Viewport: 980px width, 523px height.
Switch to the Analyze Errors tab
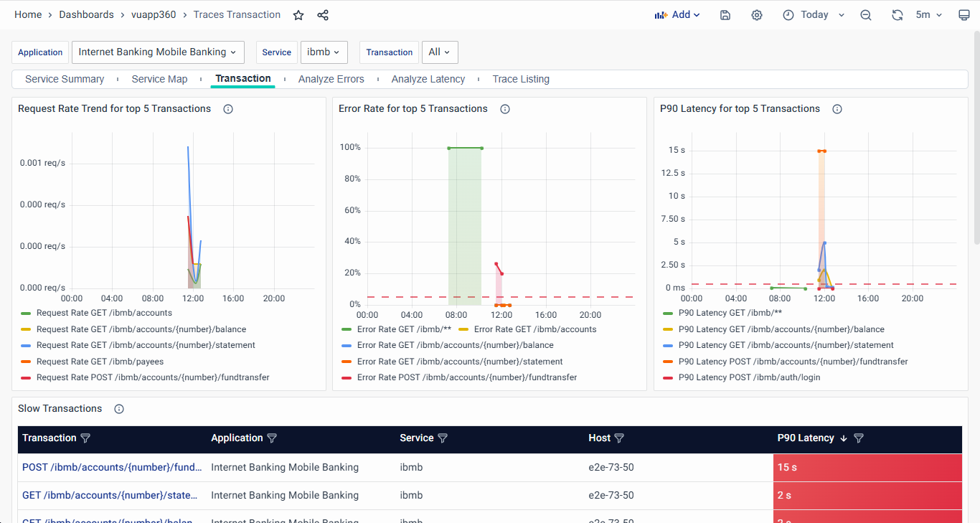[x=331, y=79]
